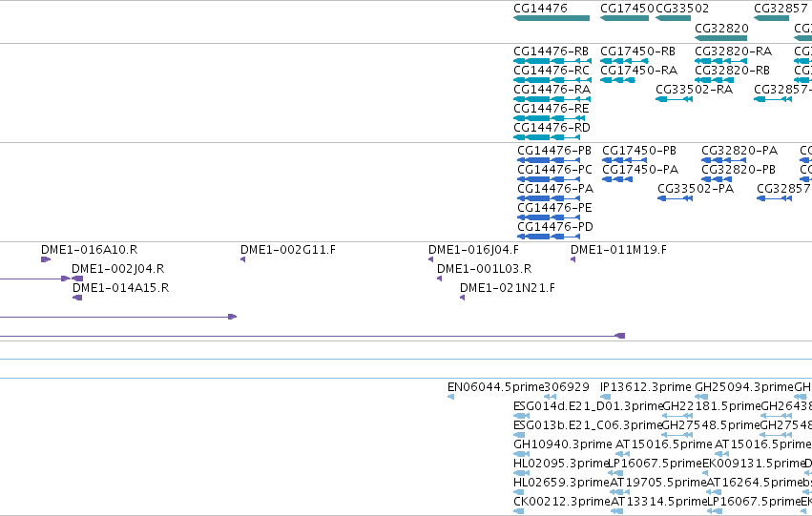The image size is (812, 516).
Task: Open protein CG14476-PA
Action: pos(555,189)
